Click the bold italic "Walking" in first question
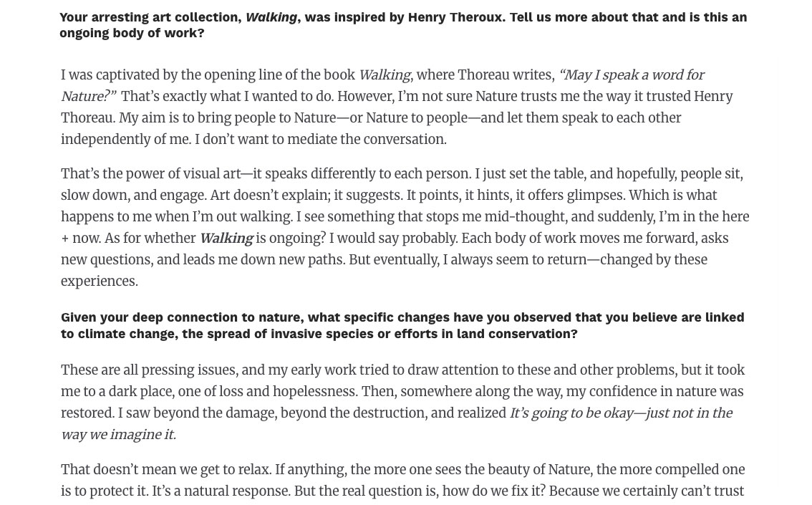The width and height of the screenshot is (812, 505). pyautogui.click(x=271, y=17)
